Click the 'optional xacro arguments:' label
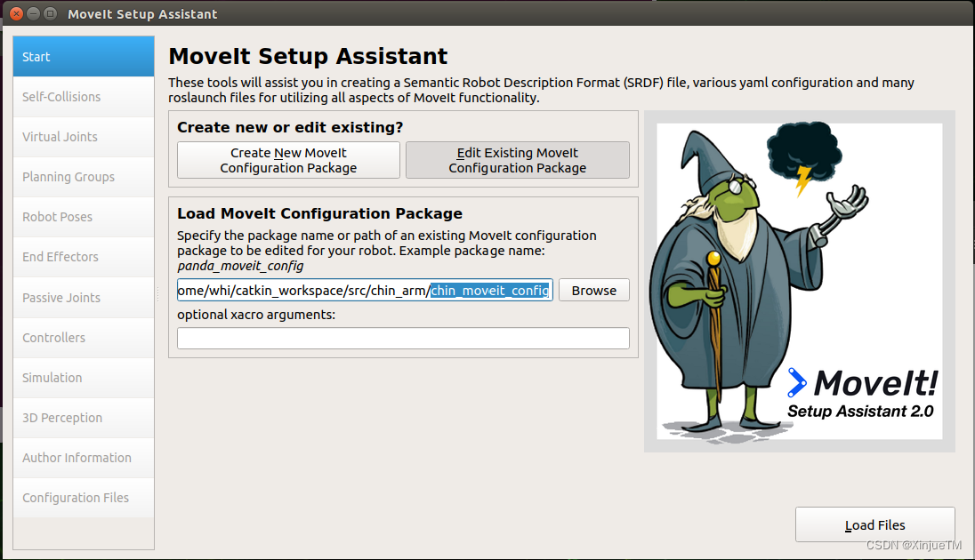Screen dimensions: 975x560 256,315
